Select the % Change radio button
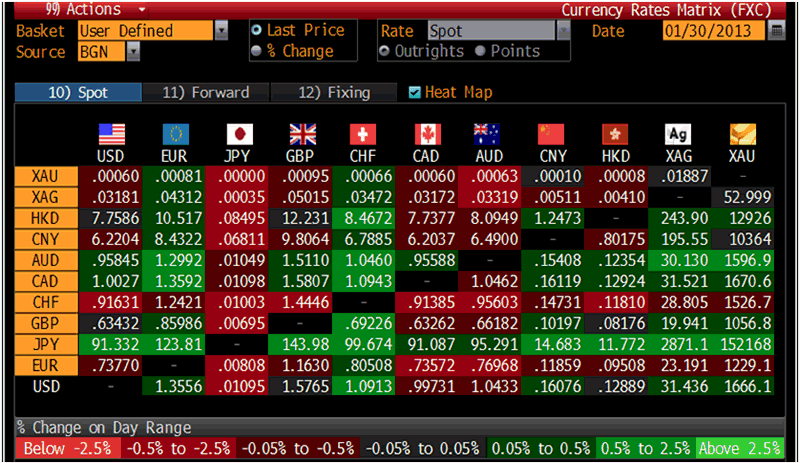This screenshot has height=463, width=800. point(257,51)
